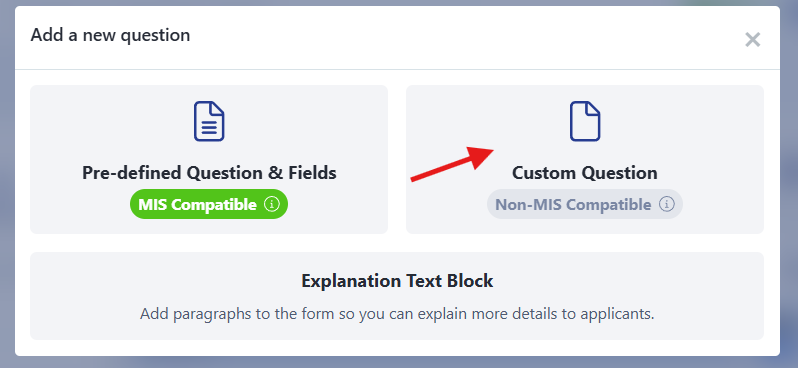Image resolution: width=798 pixels, height=368 pixels.
Task: Click the green MIS Compatible badge
Action: (x=209, y=205)
